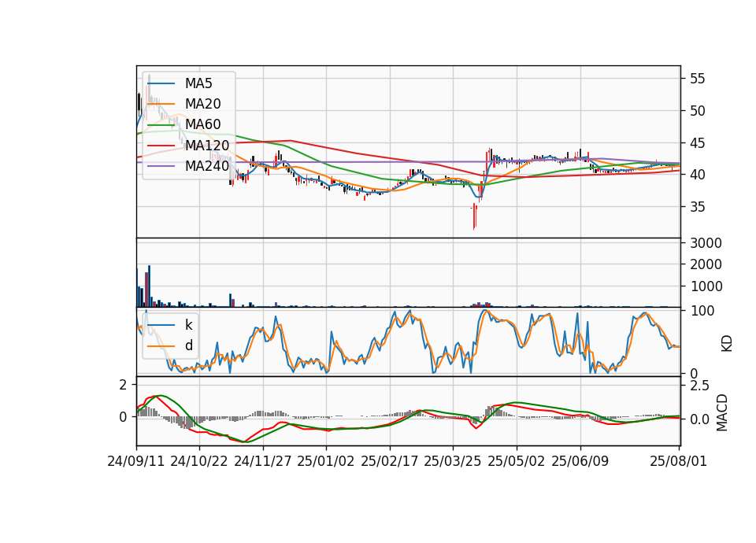Click the volume axis value 1000
This screenshot has width=756, height=543.
point(706,286)
